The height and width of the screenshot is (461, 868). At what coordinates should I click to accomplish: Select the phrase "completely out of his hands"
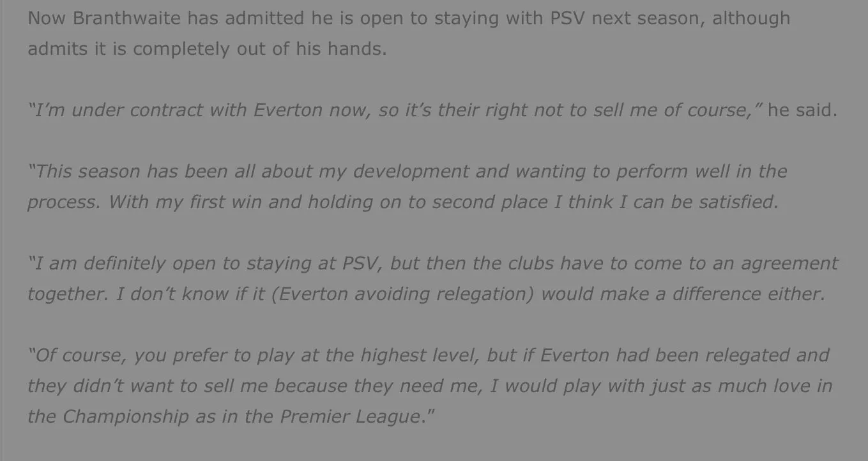coord(259,49)
